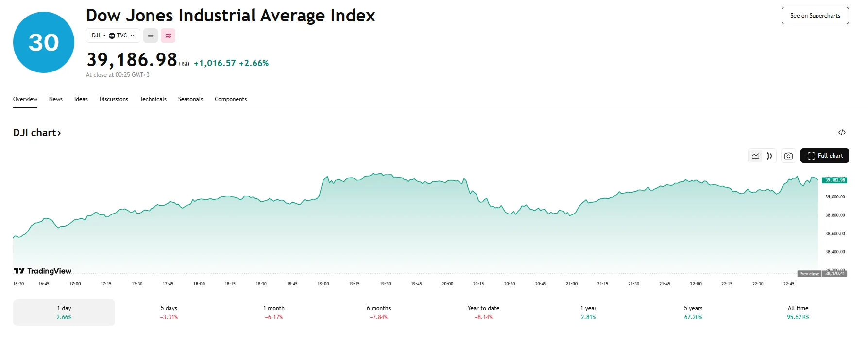
Task: Select the 1 day time range
Action: click(64, 312)
